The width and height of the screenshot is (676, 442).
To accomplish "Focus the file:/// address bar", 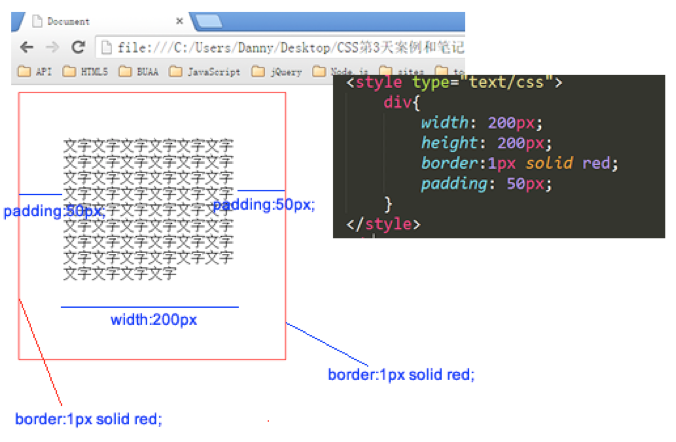I will pos(280,47).
